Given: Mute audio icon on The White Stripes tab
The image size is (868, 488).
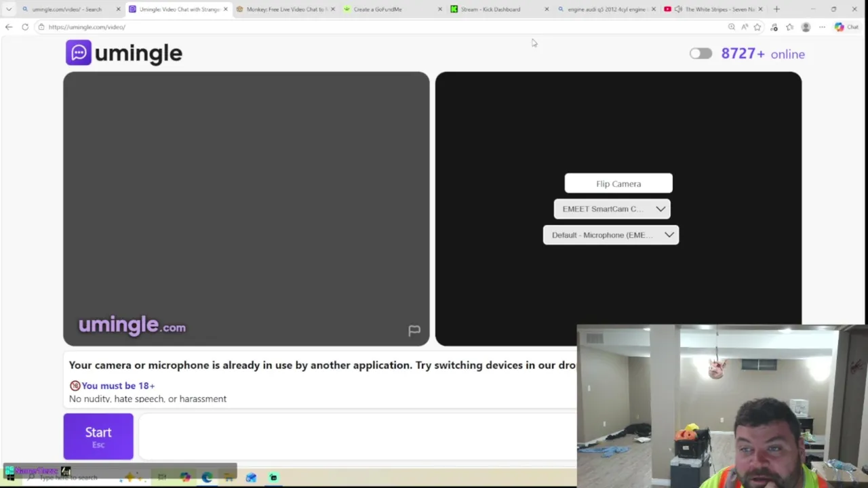Looking at the screenshot, I should click(678, 9).
